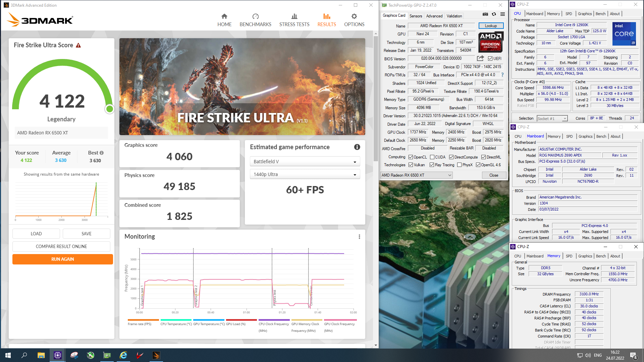The image size is (644, 362).
Task: Open Windows search from taskbar
Action: pyautogui.click(x=24, y=355)
